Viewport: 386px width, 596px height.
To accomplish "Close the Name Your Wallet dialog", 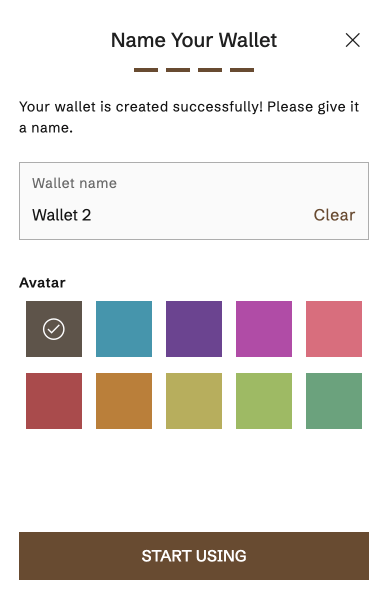I will click(x=352, y=40).
